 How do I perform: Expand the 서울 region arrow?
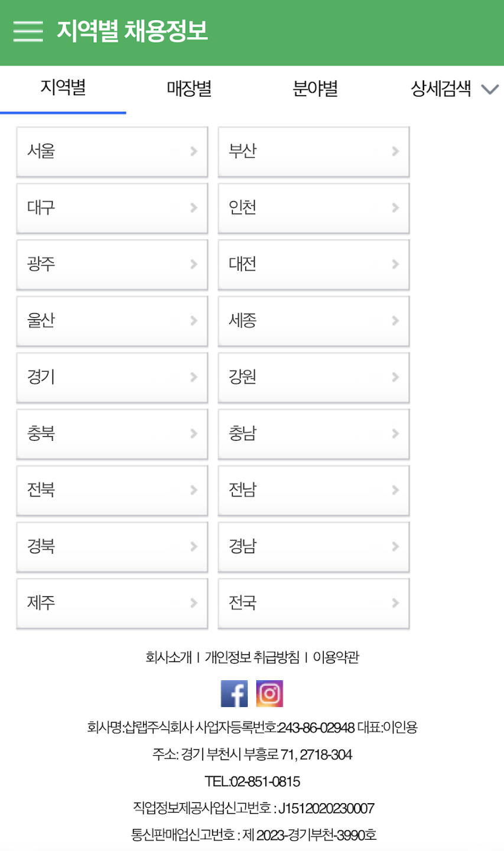click(x=194, y=151)
